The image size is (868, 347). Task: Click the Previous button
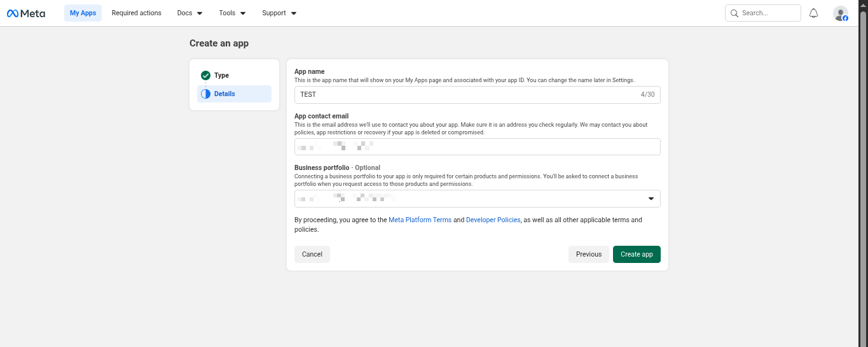pos(588,254)
